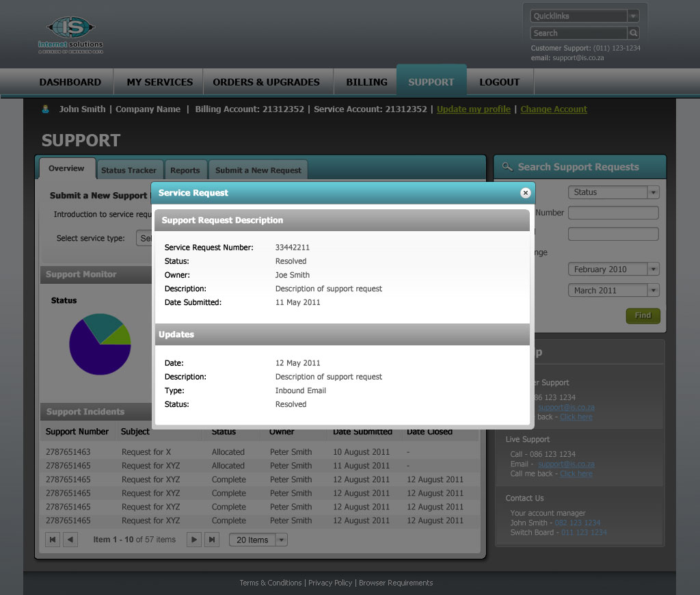700x595 pixels.
Task: Close the Service Request dialog
Action: coord(525,193)
